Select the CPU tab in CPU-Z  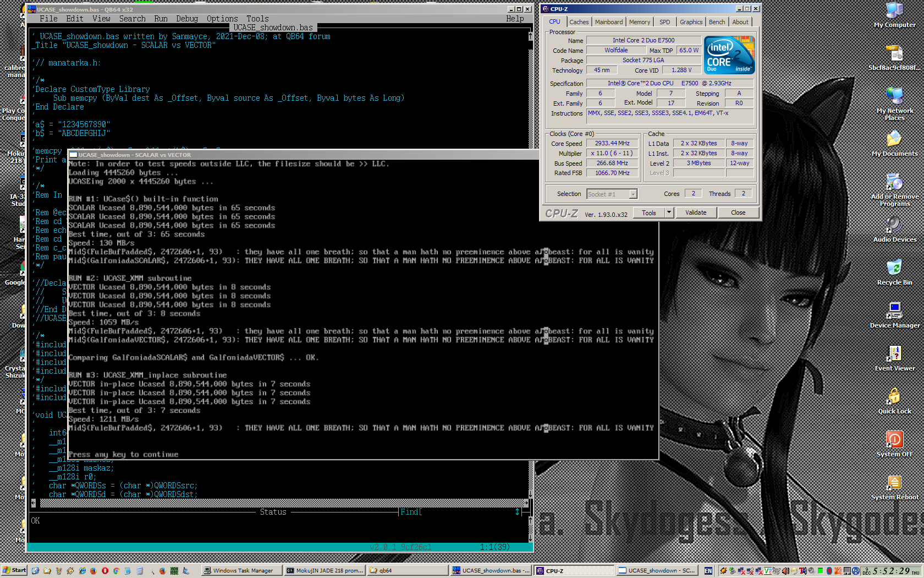point(554,21)
